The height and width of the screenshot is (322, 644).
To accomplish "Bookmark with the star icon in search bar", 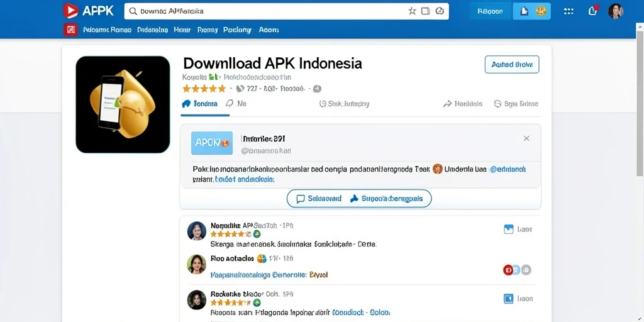I will click(x=412, y=11).
